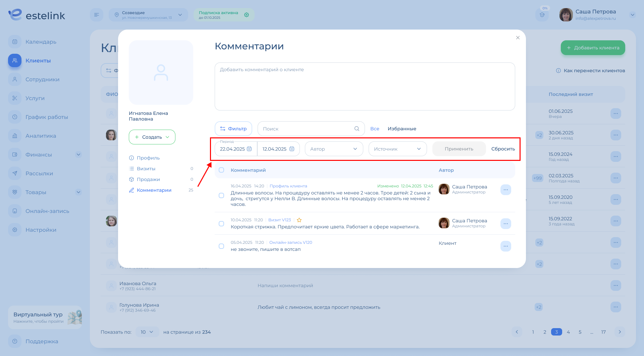The height and width of the screenshot is (356, 644).
Task: Click the subscription settings gear icon
Action: point(247,15)
